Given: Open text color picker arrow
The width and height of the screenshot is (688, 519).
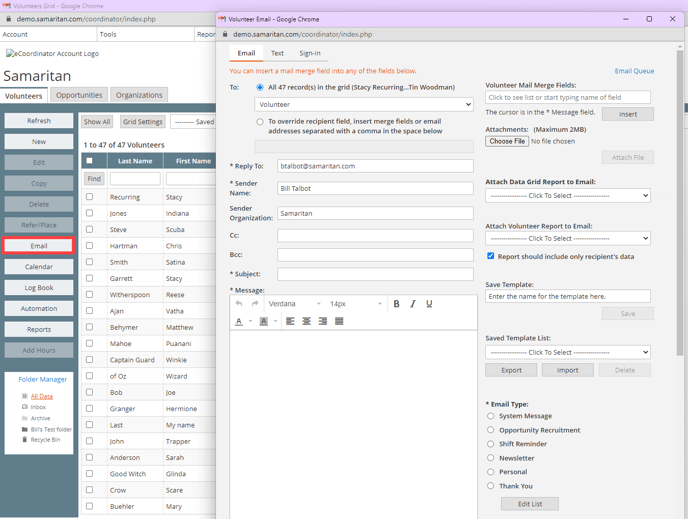Looking at the screenshot, I should click(251, 321).
